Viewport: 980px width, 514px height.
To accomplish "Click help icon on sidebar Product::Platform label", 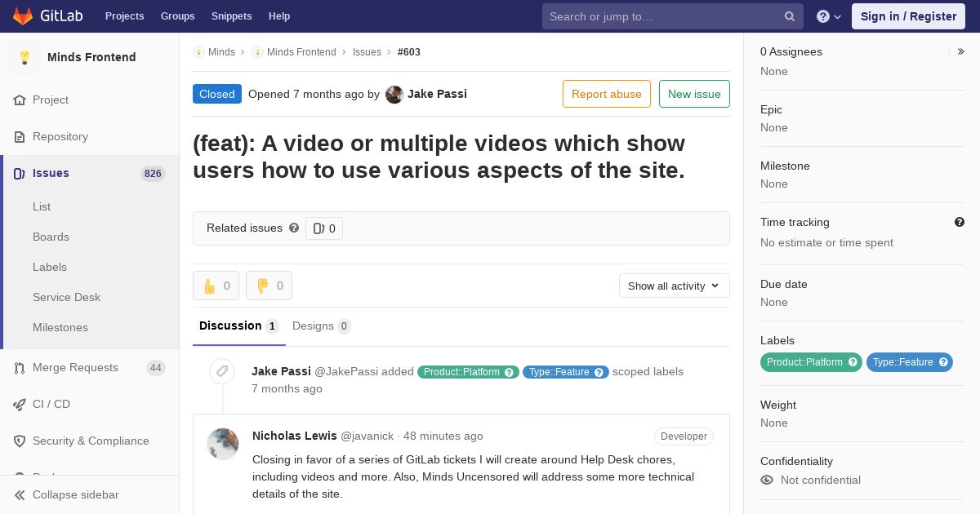I will click(853, 362).
